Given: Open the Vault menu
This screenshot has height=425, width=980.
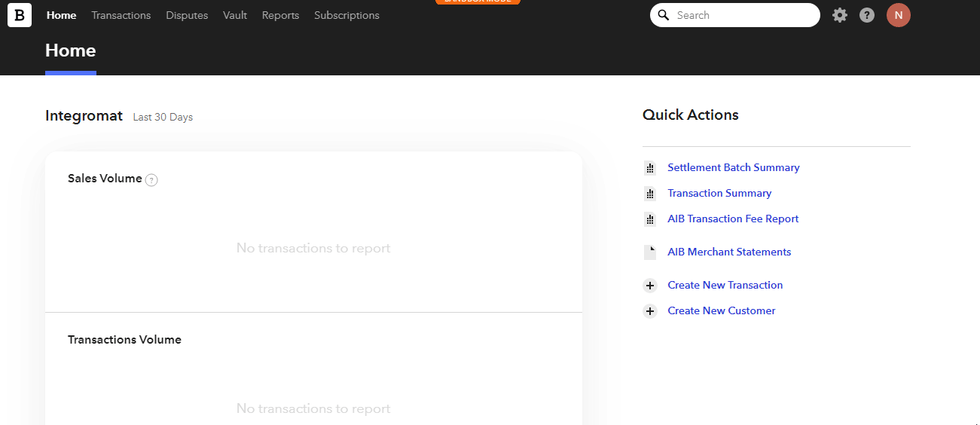Looking at the screenshot, I should tap(235, 15).
